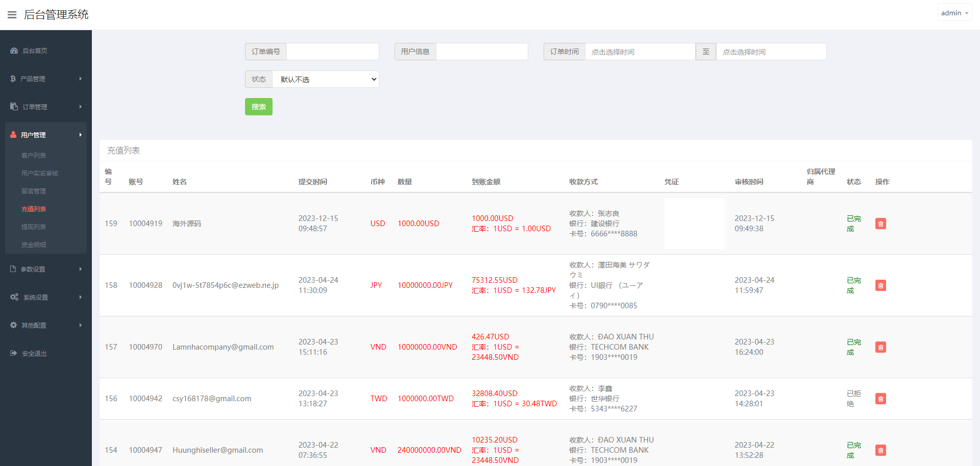Click the hamburger menu toggle icon
The height and width of the screenshot is (466, 980).
click(x=12, y=15)
